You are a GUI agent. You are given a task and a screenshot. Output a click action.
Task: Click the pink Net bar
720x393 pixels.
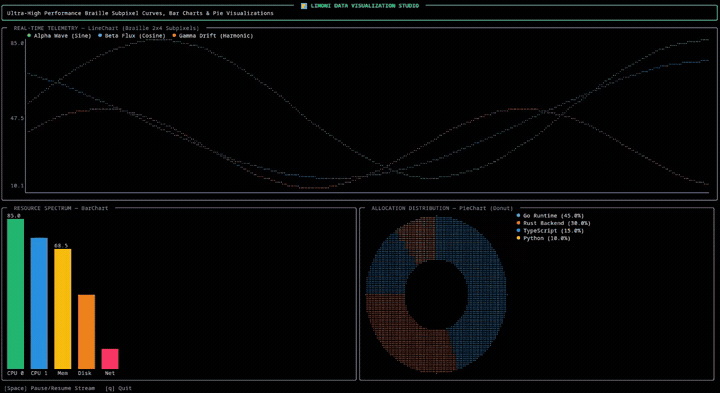pyautogui.click(x=110, y=359)
